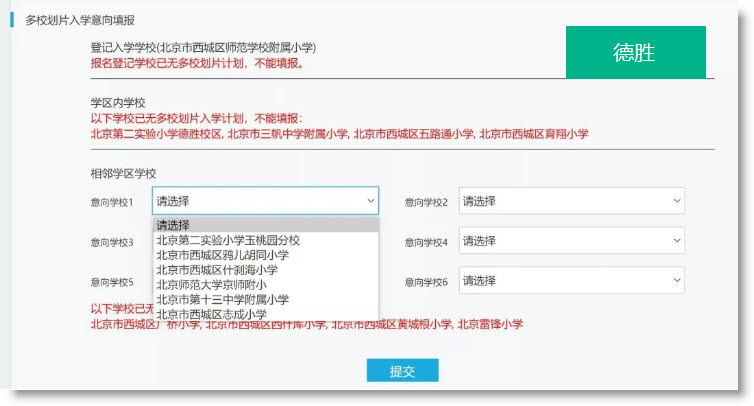Click 北京市三帆中学附属小学 in red list
754x406 pixels.
(x=287, y=134)
